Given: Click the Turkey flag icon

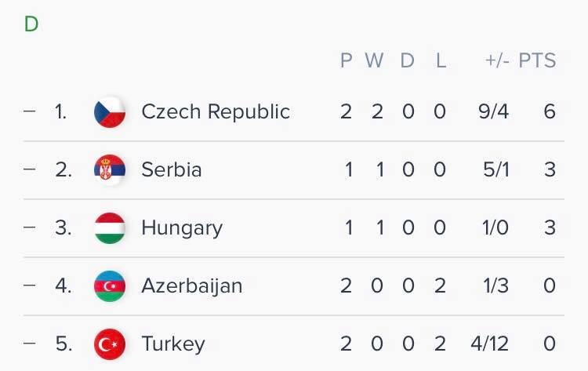Looking at the screenshot, I should pyautogui.click(x=110, y=344).
